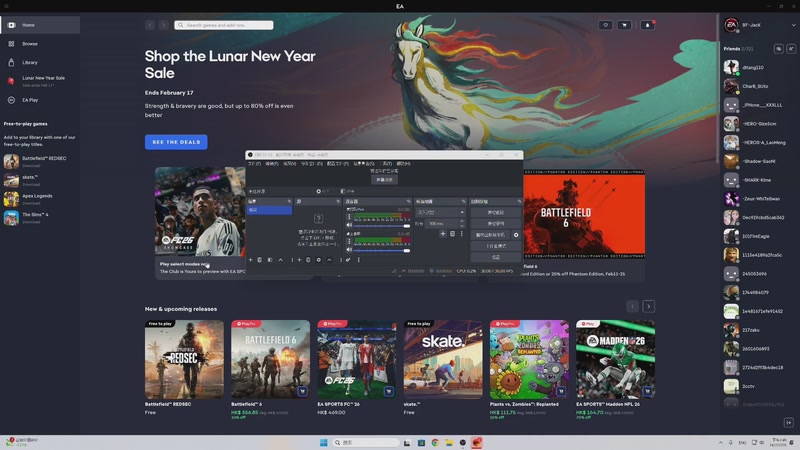This screenshot has height=450, width=800.
Task: Move OBS source up with arrow
Action: tap(330, 260)
